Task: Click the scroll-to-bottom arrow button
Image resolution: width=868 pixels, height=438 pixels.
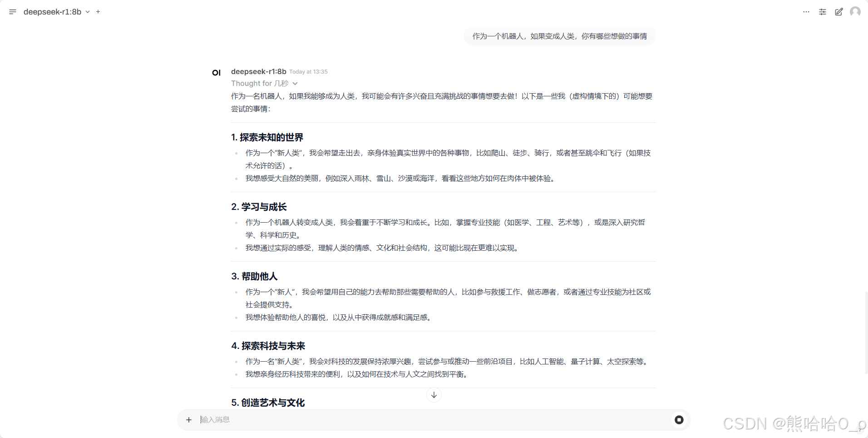Action: (x=434, y=395)
